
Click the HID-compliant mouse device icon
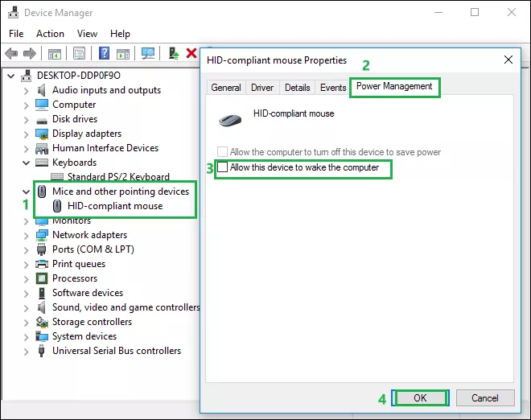(57, 206)
